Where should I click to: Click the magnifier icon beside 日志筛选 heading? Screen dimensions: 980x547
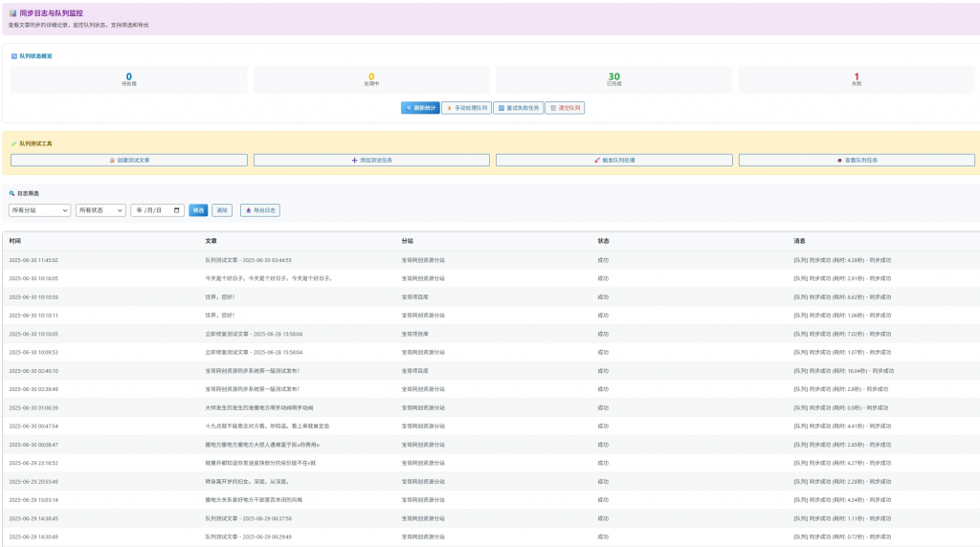click(x=11, y=193)
